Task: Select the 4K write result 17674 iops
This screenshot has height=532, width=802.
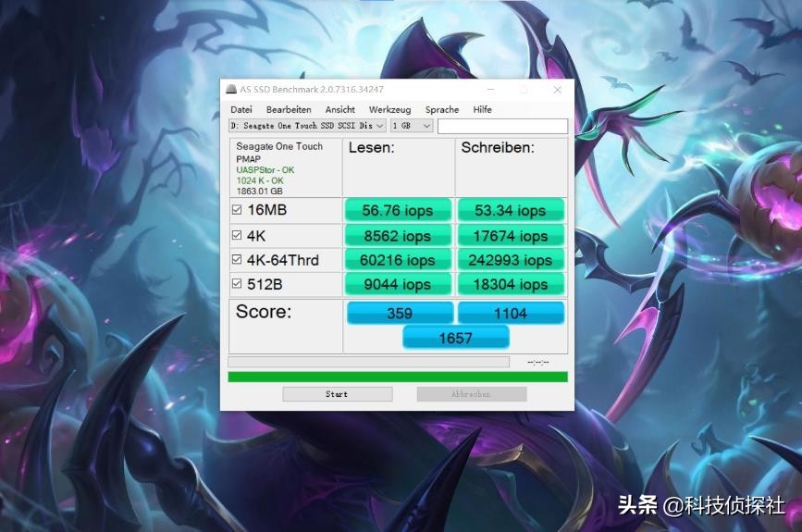Action: coord(511,236)
